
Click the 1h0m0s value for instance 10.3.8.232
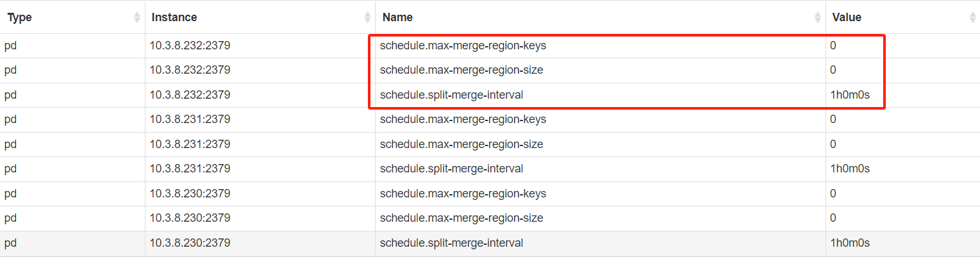tap(850, 95)
